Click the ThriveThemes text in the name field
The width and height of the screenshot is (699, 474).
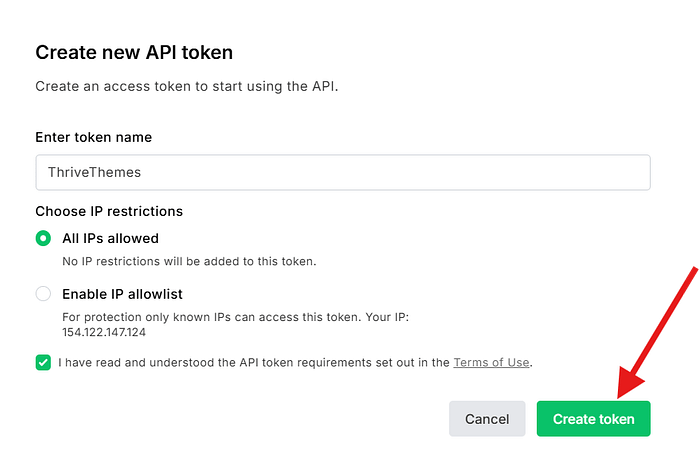click(95, 172)
